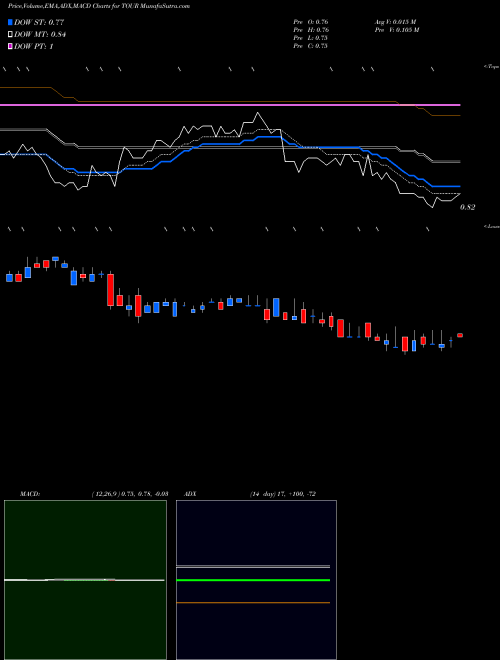This screenshot has width=500, height=660.
Task: Click the bright green line in ADX panel
Action: pos(253,580)
